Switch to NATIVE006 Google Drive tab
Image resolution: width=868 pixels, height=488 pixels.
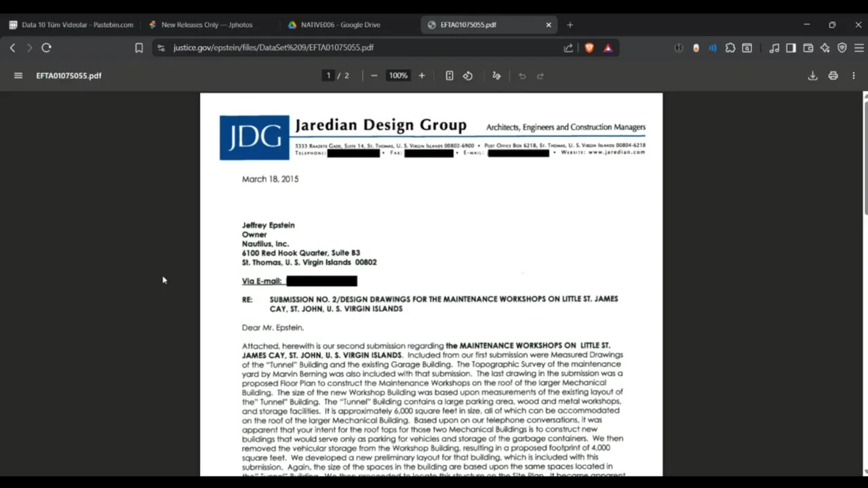point(348,24)
